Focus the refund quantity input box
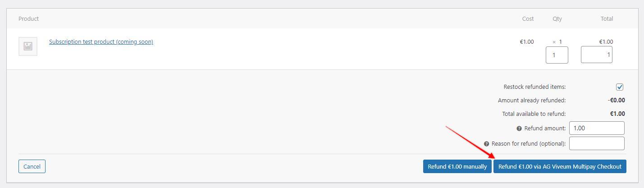Viewport: 644px width, 188px height. coord(557,55)
